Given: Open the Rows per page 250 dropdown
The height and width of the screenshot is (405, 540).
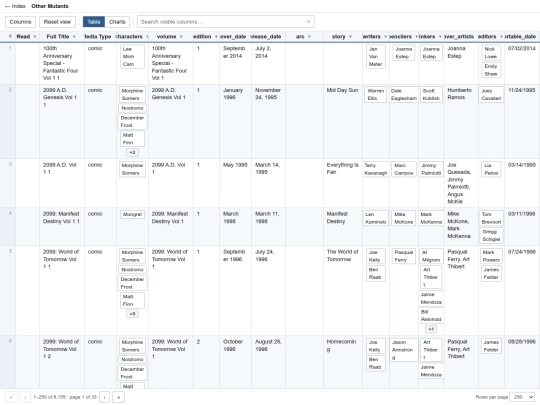Looking at the screenshot, I should coord(522,397).
